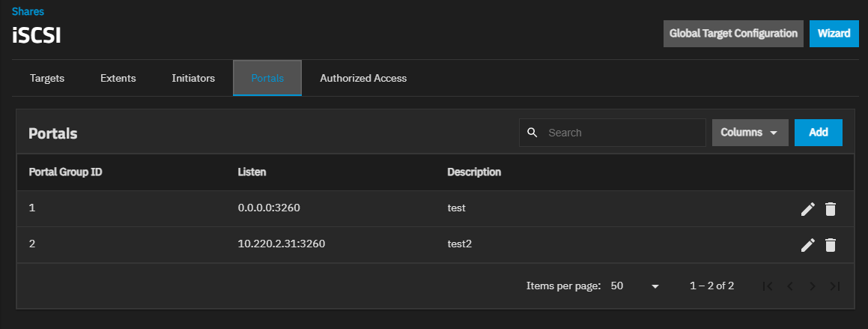Edit the test portal with pencil icon

click(x=807, y=209)
